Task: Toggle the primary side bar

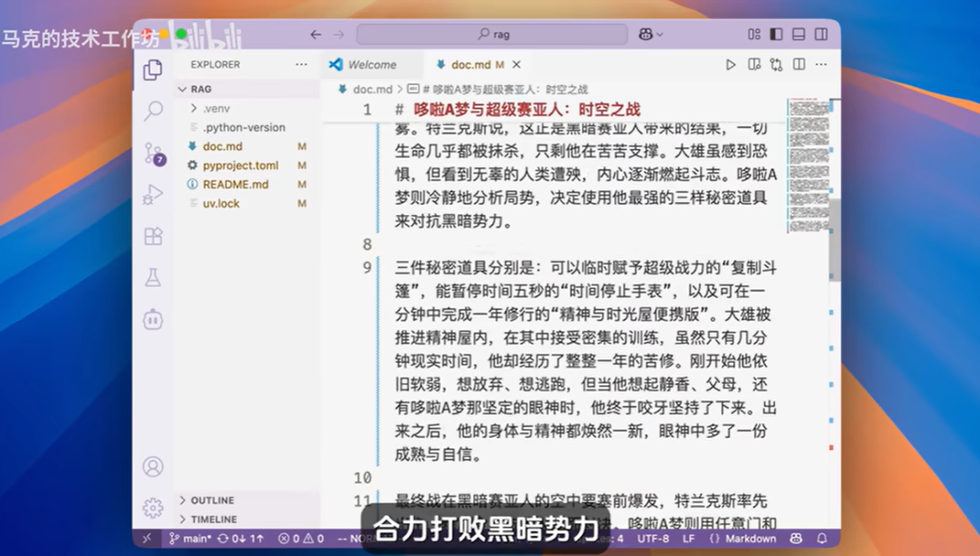Action: coord(776,34)
